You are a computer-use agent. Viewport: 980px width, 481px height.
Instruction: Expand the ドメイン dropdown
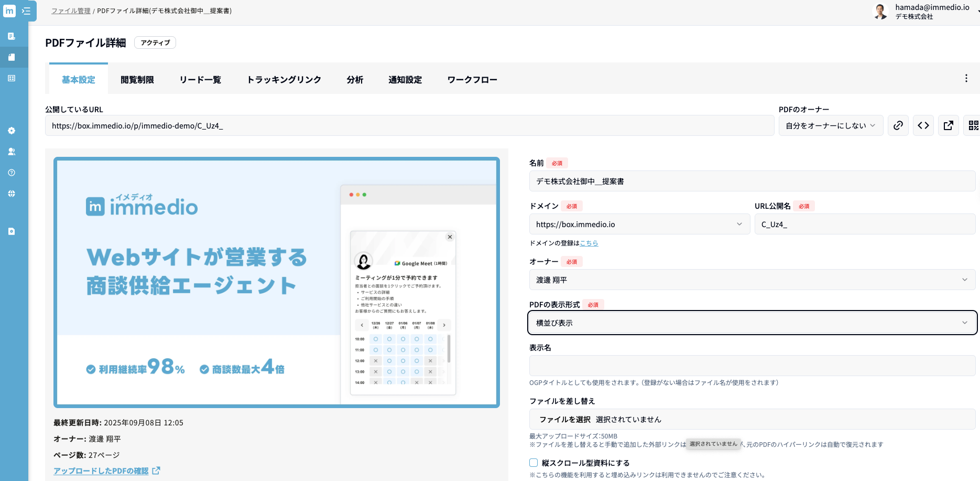click(639, 224)
